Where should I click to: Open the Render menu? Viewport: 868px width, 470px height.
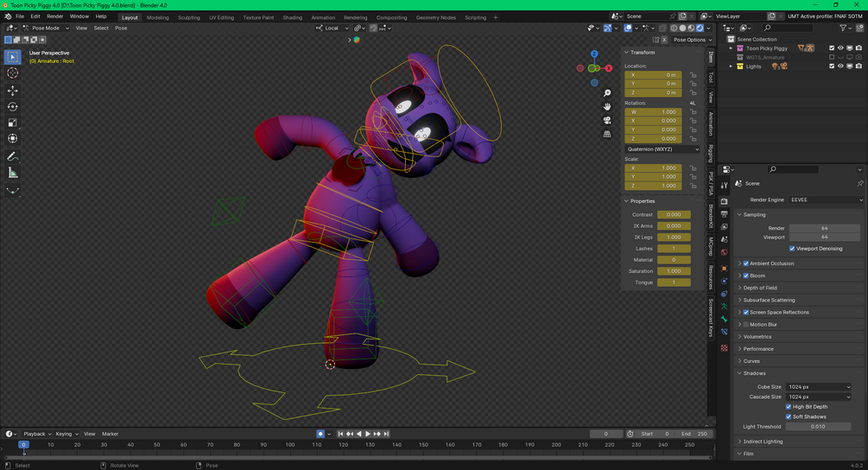point(54,16)
